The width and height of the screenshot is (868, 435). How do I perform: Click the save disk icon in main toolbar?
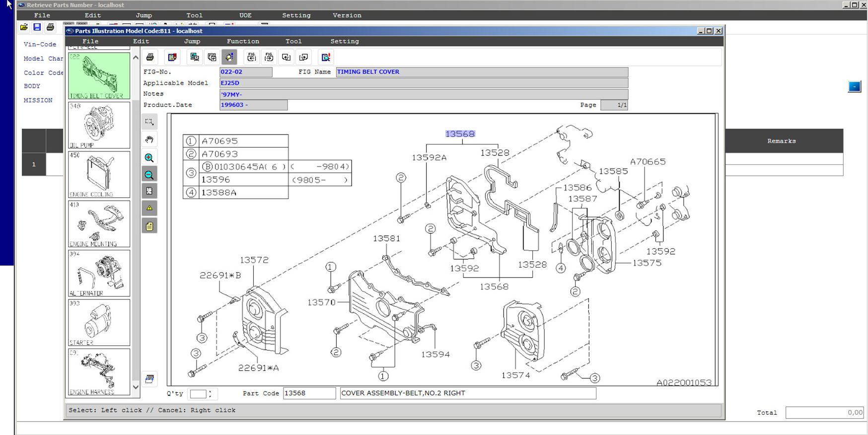point(37,27)
